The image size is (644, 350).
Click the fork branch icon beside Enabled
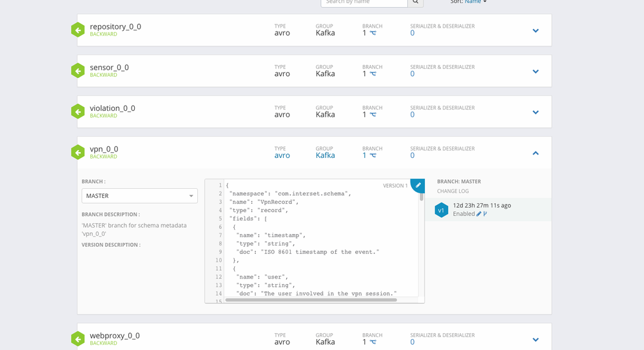[x=485, y=214]
